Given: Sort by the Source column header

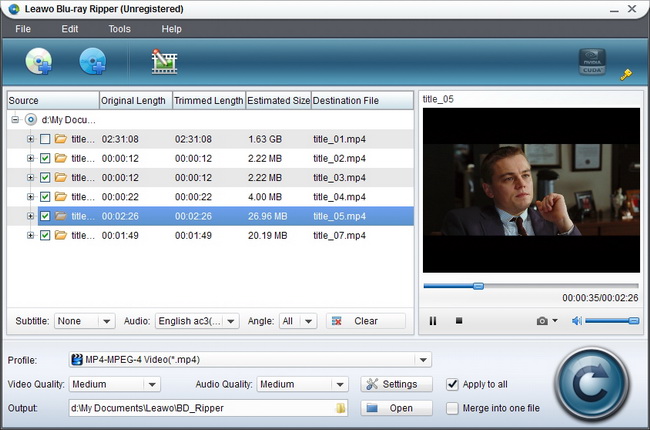Looking at the screenshot, I should click(x=53, y=100).
